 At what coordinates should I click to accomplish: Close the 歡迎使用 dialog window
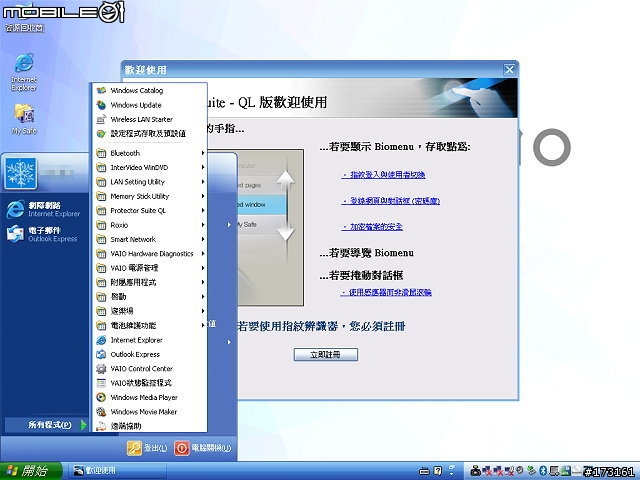point(509,69)
